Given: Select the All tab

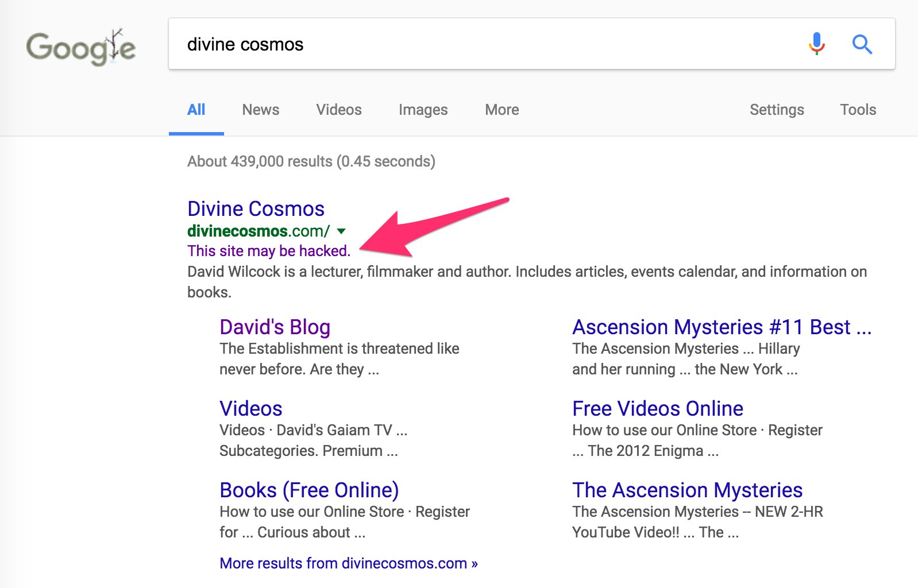Looking at the screenshot, I should click(x=196, y=110).
